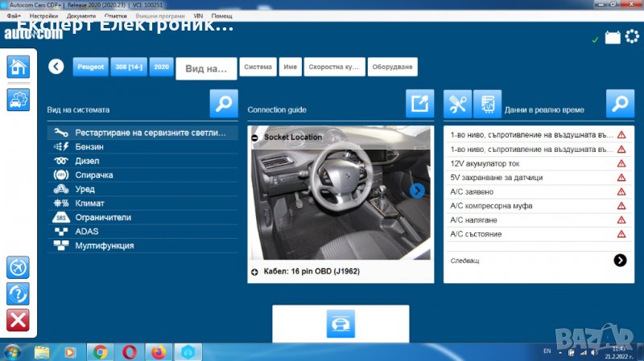Viewport: 644px width, 361px height.
Task: Open the Windows Start button
Action: coord(12,352)
